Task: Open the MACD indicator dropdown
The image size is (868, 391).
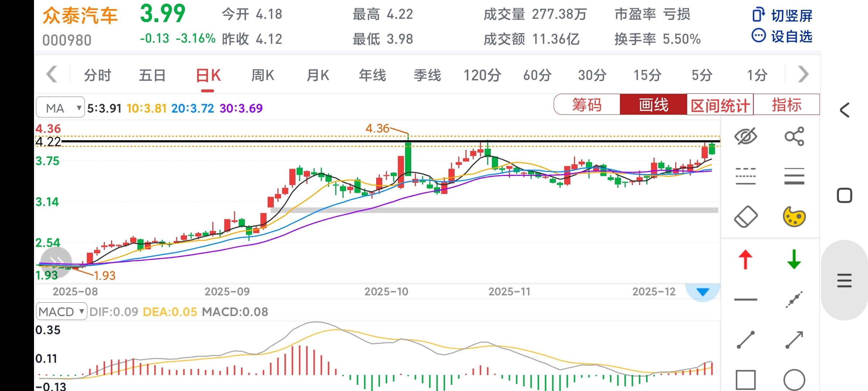Action: pos(61,311)
